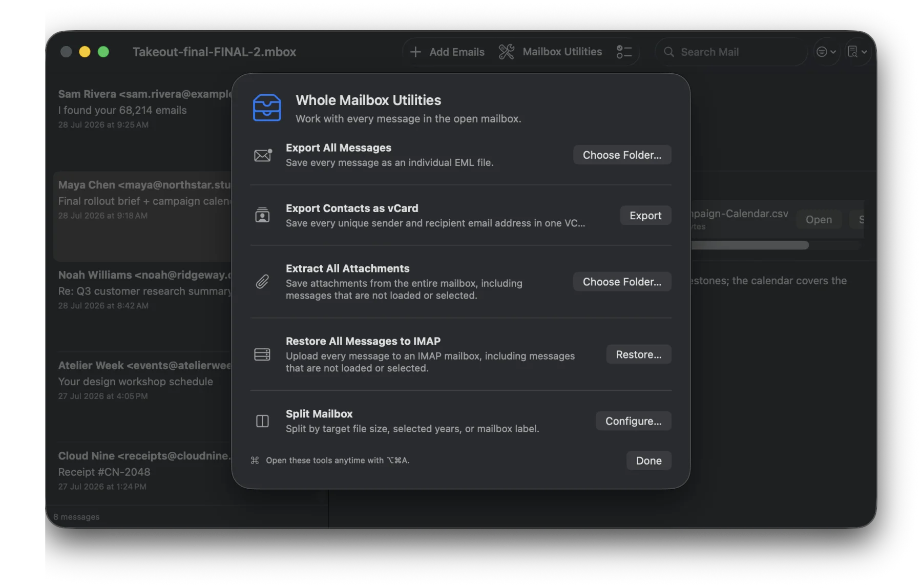
Task: Click the checklist view icon in toolbar
Action: pos(624,52)
